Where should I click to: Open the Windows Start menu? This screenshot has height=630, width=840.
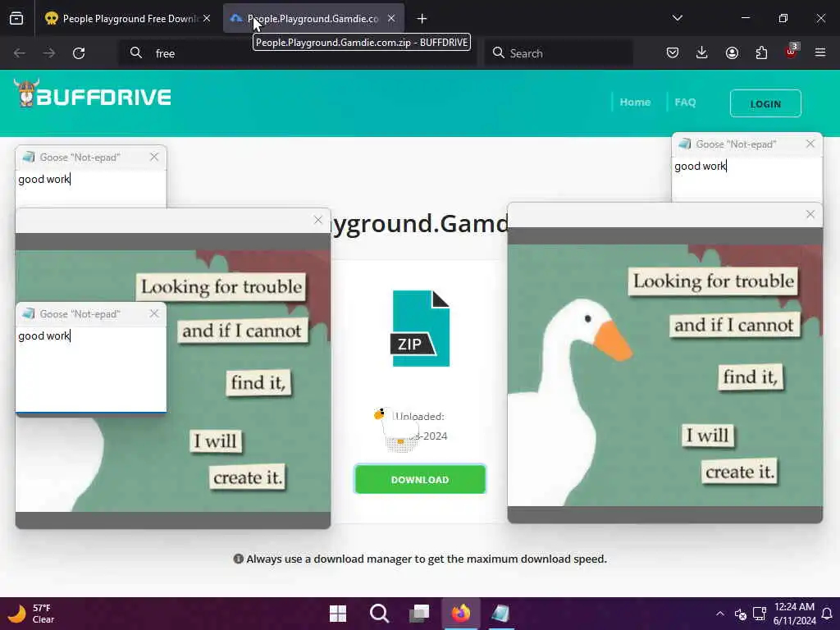tap(338, 614)
